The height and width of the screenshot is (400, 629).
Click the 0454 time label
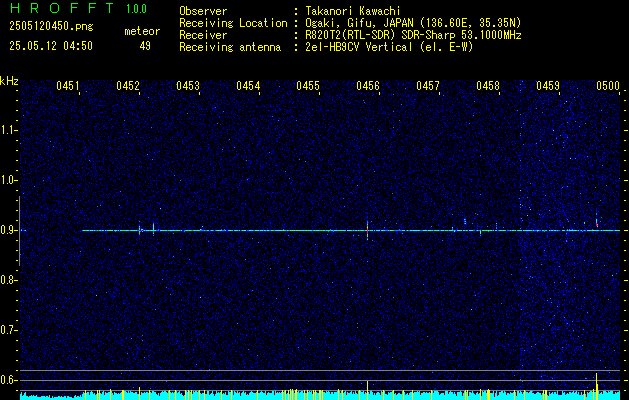coord(248,86)
